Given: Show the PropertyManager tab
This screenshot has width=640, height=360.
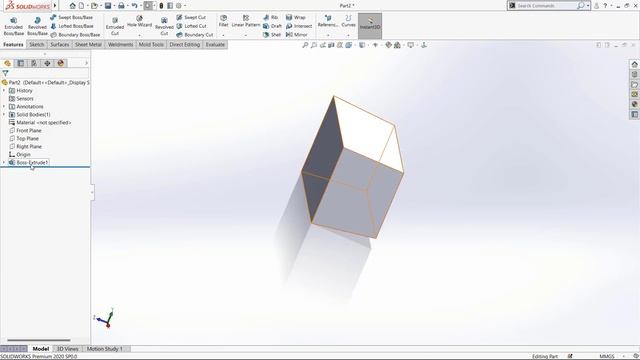Looking at the screenshot, I should point(20,63).
